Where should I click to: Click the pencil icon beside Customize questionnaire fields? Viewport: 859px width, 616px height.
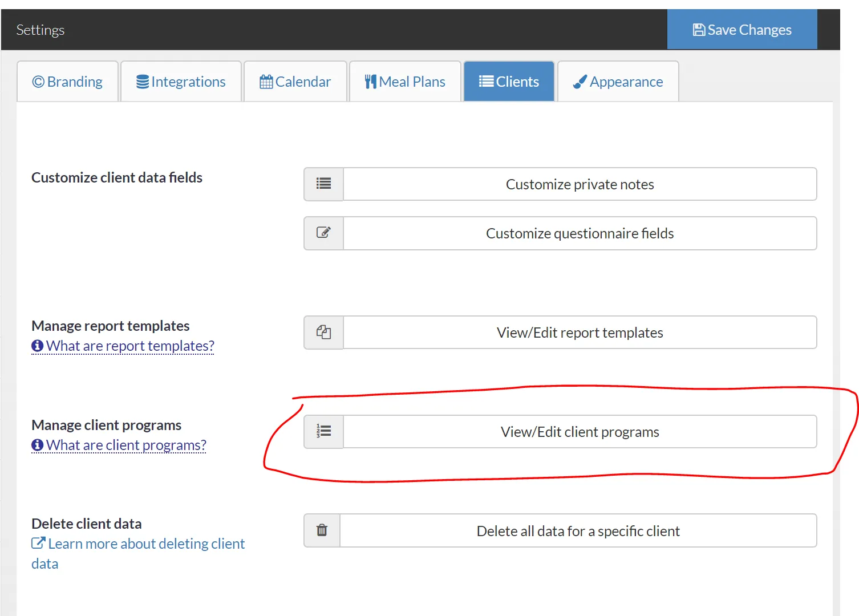click(323, 233)
